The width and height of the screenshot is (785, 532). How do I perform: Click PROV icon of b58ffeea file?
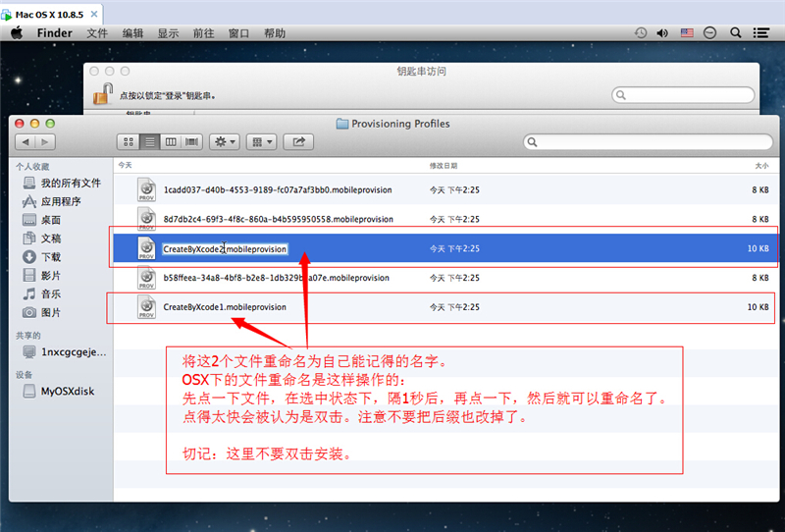(146, 278)
